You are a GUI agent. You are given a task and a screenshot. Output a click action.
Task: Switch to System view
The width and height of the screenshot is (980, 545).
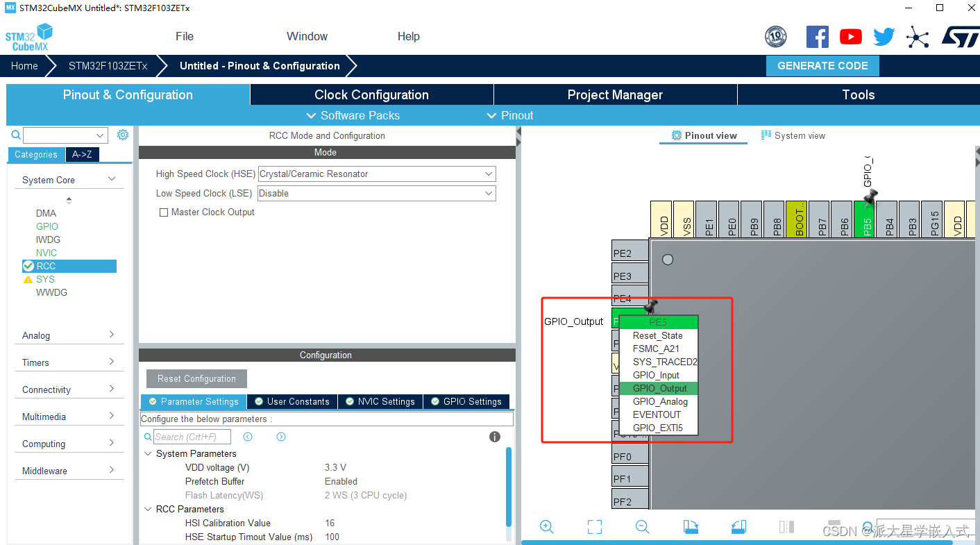click(x=793, y=135)
